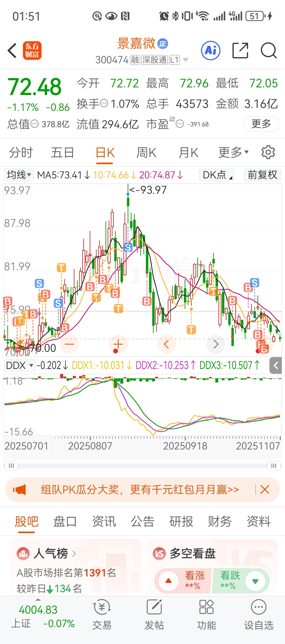This screenshot has width=285, height=644.
Task: Tap the 更多 quote details button
Action: pyautogui.click(x=261, y=124)
